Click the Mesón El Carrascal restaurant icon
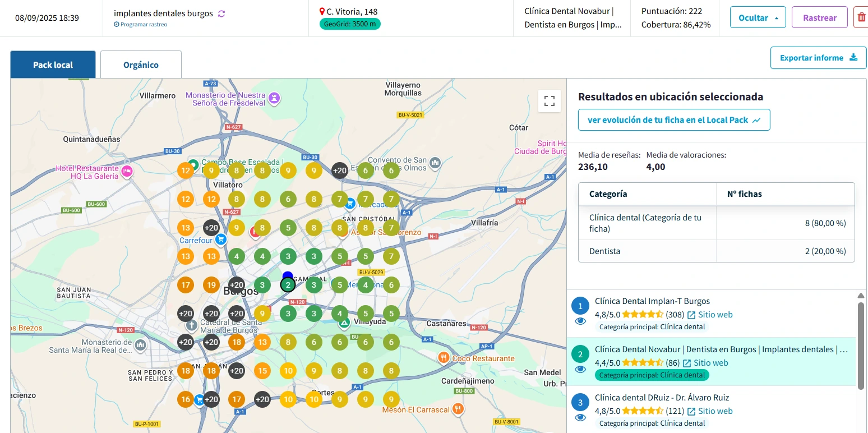This screenshot has width=868, height=433. click(458, 409)
